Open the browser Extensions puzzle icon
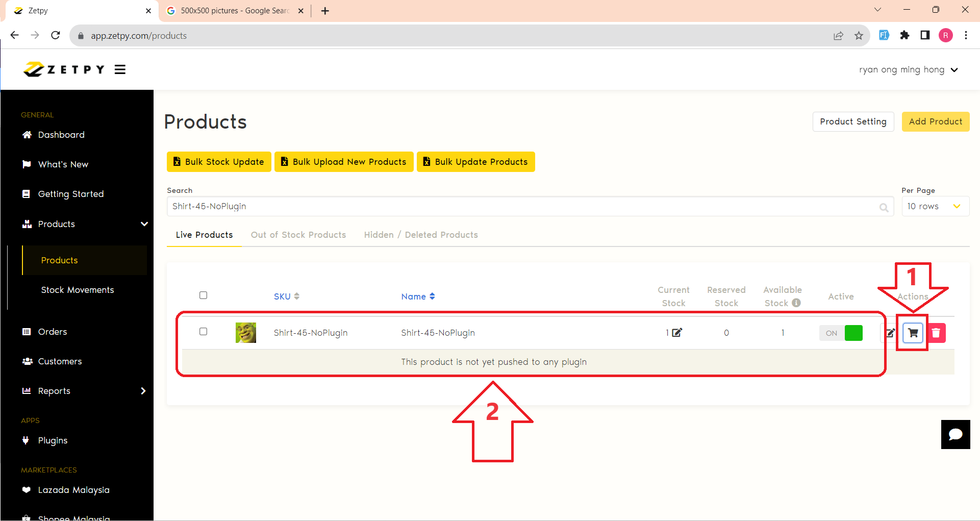 tap(904, 35)
